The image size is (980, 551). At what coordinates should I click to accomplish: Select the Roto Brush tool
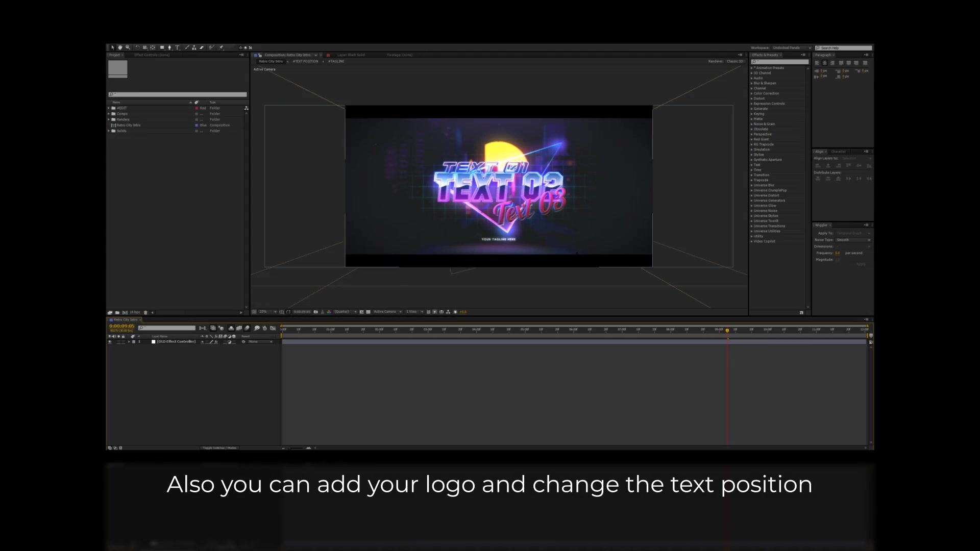pyautogui.click(x=211, y=47)
